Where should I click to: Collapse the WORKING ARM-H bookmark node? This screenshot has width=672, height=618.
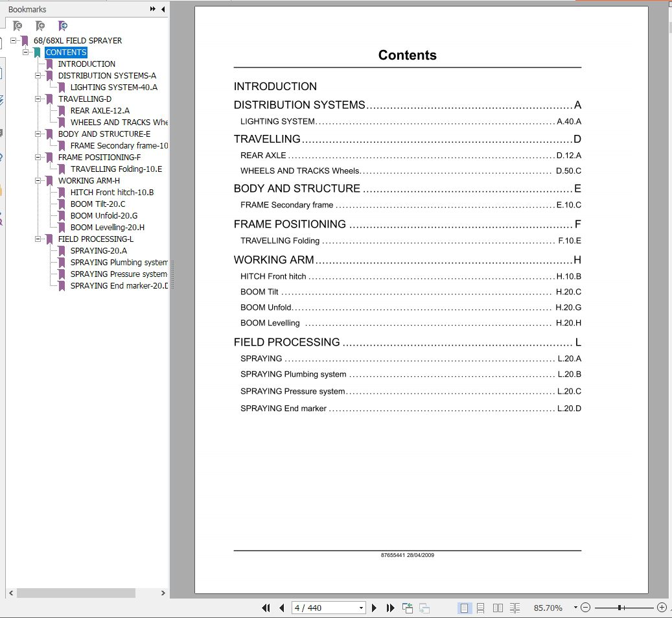[x=38, y=180]
